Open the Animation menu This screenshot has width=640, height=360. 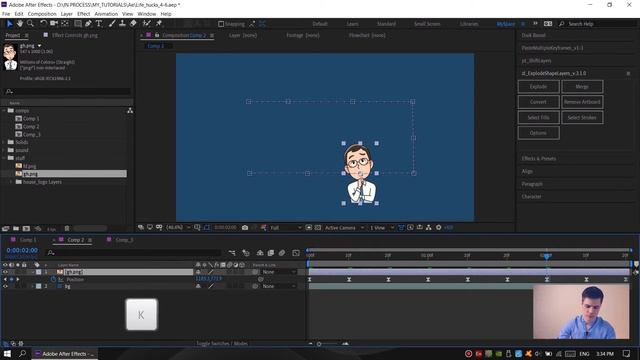coord(106,14)
